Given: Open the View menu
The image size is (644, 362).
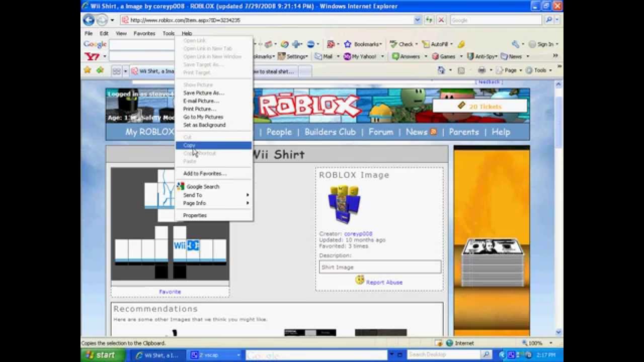Looking at the screenshot, I should pos(121,33).
